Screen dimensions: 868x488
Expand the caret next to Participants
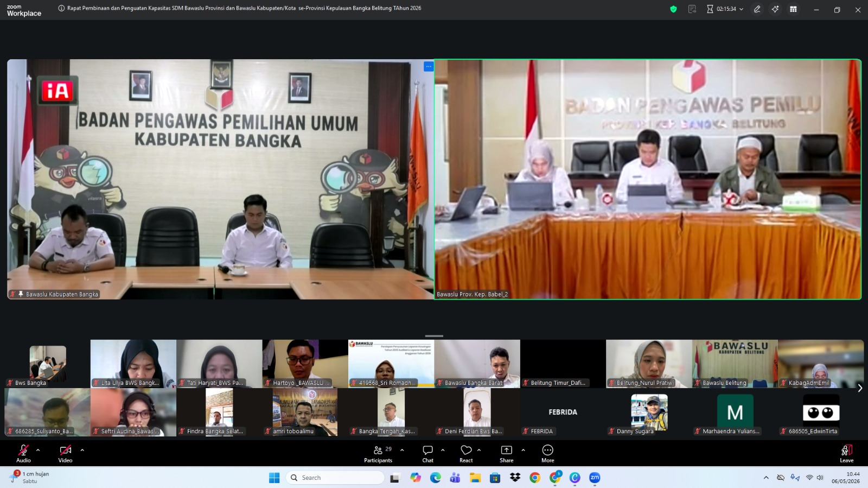pos(402,450)
